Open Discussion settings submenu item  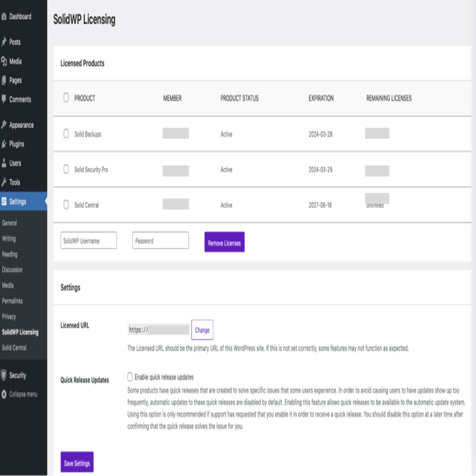[x=12, y=270]
